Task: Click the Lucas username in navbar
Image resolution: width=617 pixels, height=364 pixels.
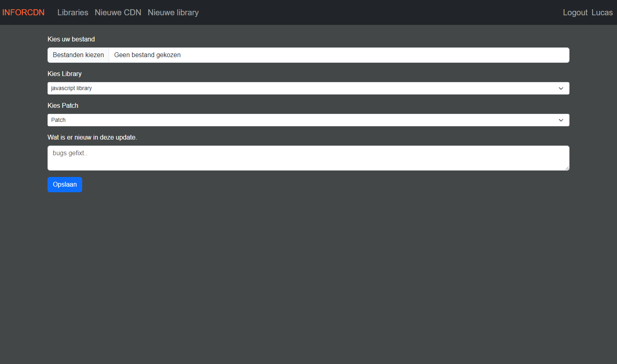Action: pos(602,12)
